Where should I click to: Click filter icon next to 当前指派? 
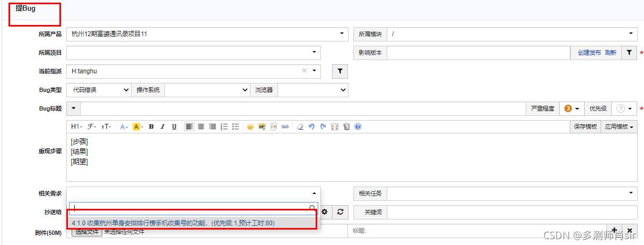tap(340, 71)
